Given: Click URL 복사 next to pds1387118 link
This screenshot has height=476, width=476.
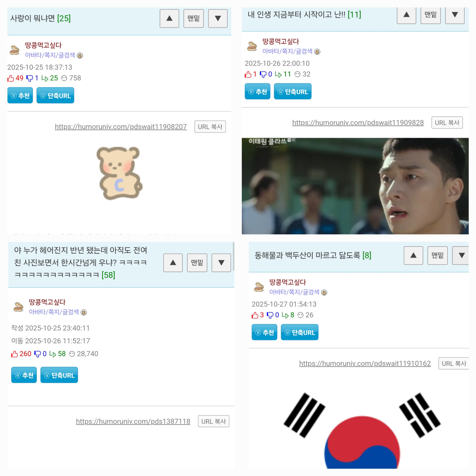Looking at the screenshot, I should [214, 421].
